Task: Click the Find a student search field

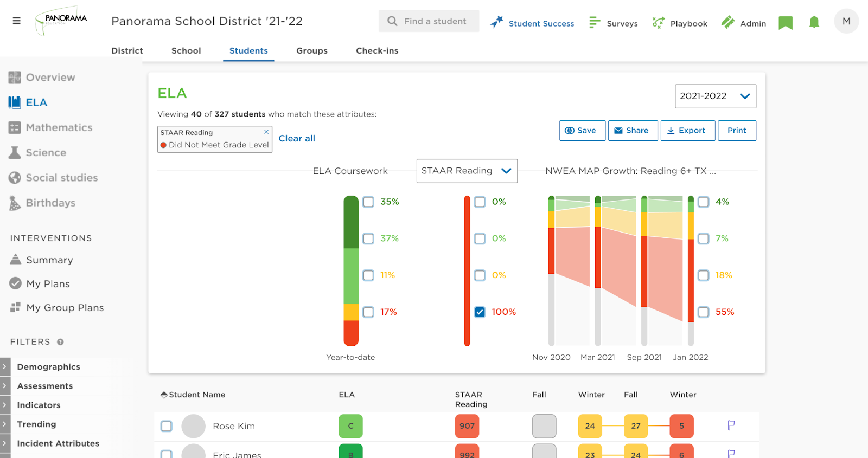Action: tap(429, 21)
